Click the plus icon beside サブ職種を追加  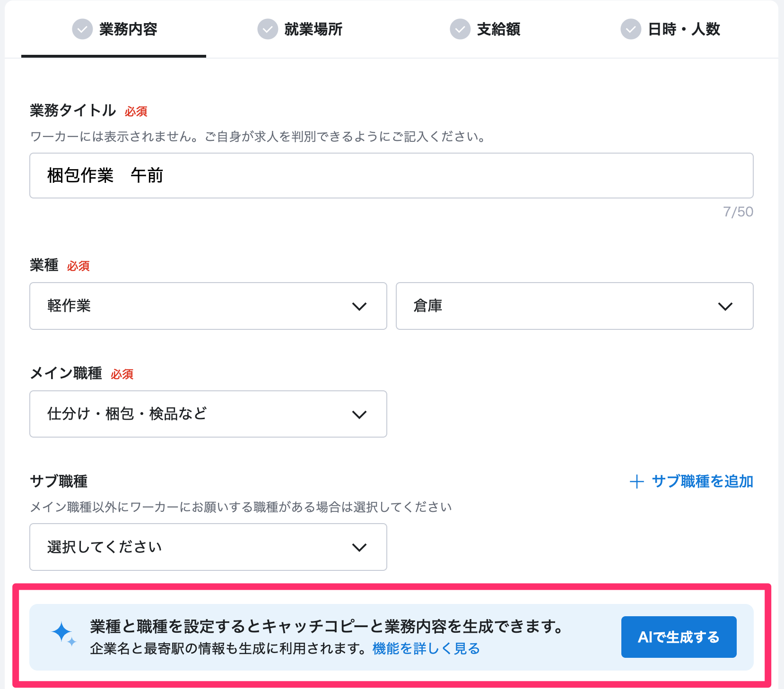coord(637,482)
